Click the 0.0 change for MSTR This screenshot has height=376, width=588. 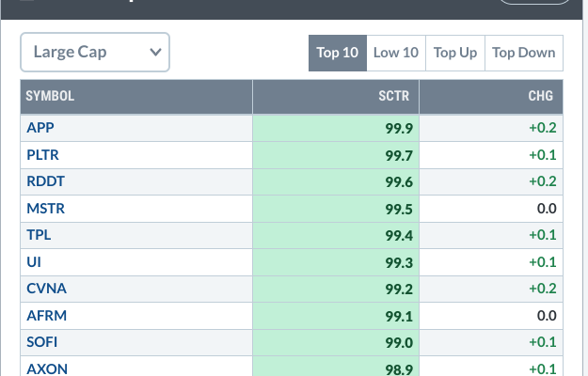[x=547, y=209]
